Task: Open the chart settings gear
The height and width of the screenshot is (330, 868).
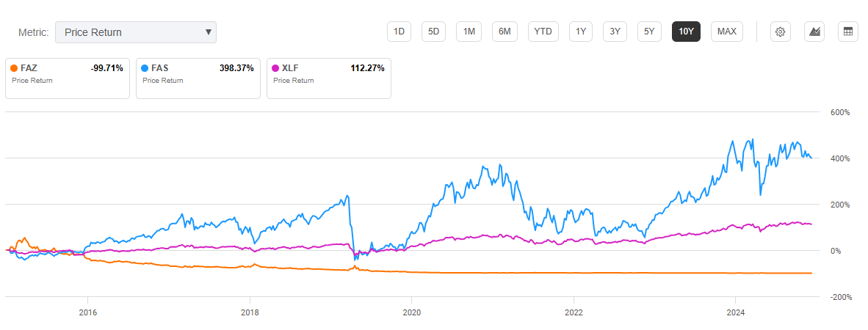Action: (x=781, y=32)
